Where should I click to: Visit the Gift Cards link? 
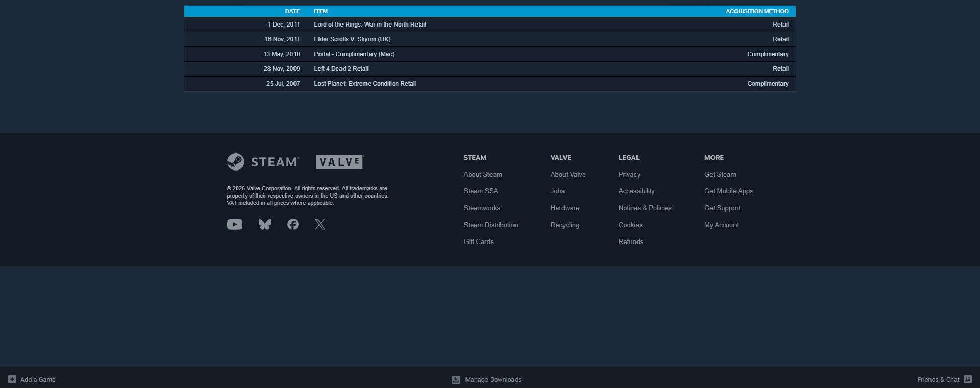click(x=478, y=242)
